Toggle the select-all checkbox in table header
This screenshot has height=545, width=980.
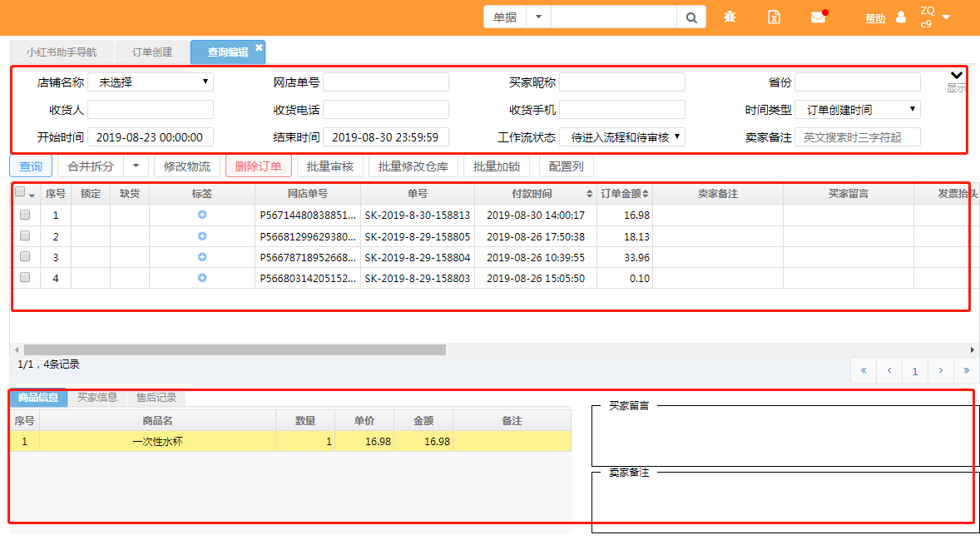(x=21, y=192)
